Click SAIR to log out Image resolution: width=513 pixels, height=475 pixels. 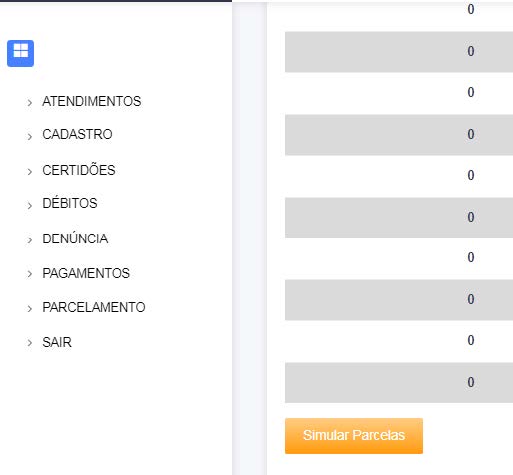pos(57,342)
